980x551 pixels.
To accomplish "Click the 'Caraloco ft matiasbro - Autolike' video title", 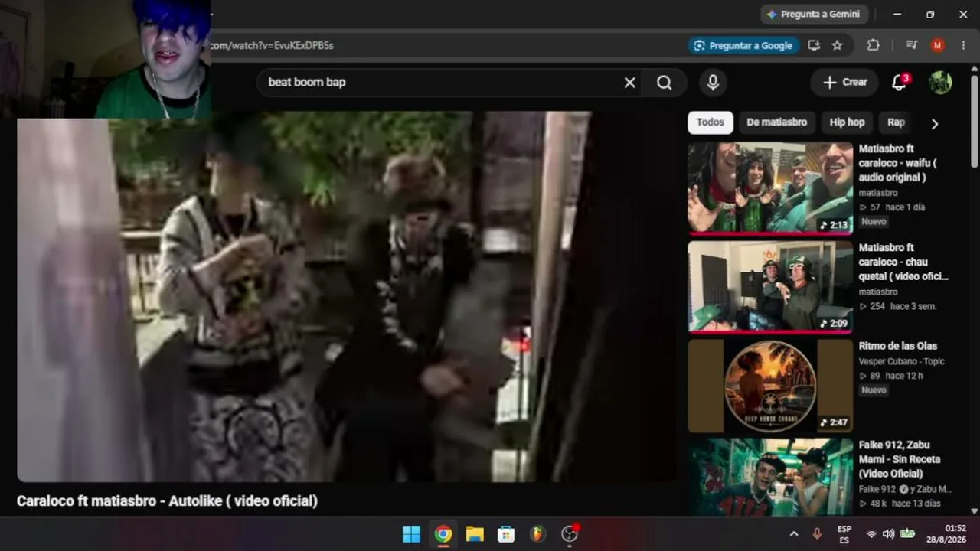I will (x=167, y=501).
